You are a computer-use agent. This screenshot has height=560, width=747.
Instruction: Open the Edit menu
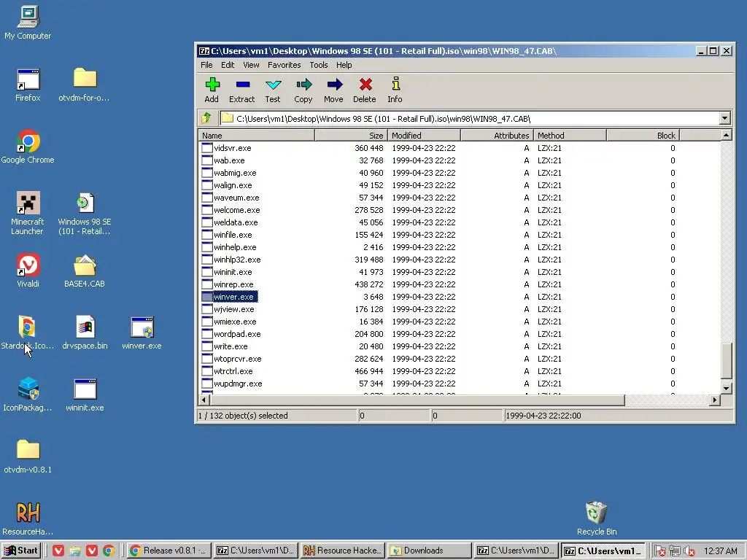[x=228, y=65]
